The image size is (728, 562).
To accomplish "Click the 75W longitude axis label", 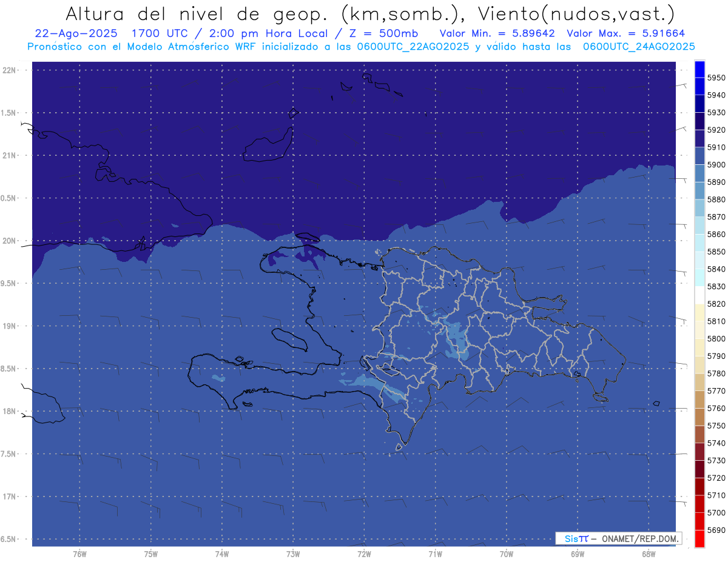I will tap(150, 554).
